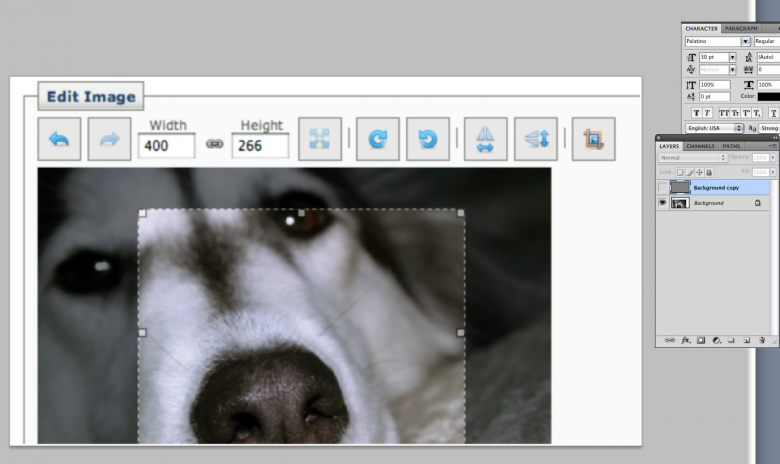Click the link layers icon

click(670, 340)
